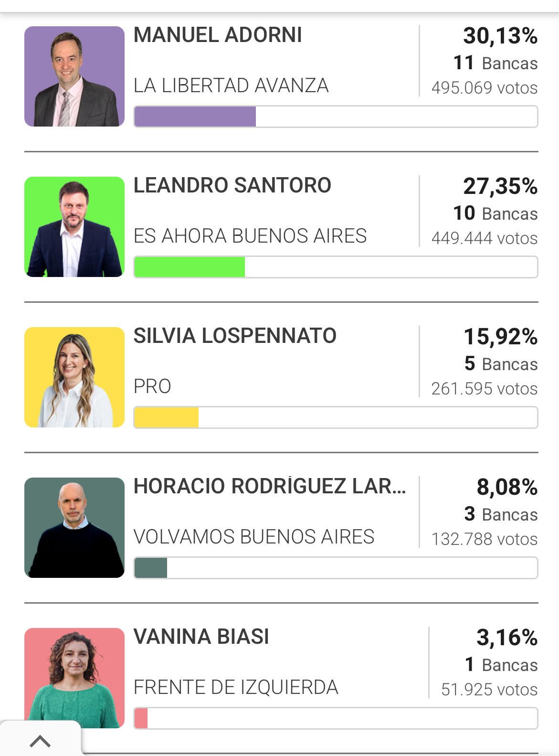The image size is (559, 756).
Task: Click the green Es Ahora Buenos Aires bar
Action: pos(336,267)
